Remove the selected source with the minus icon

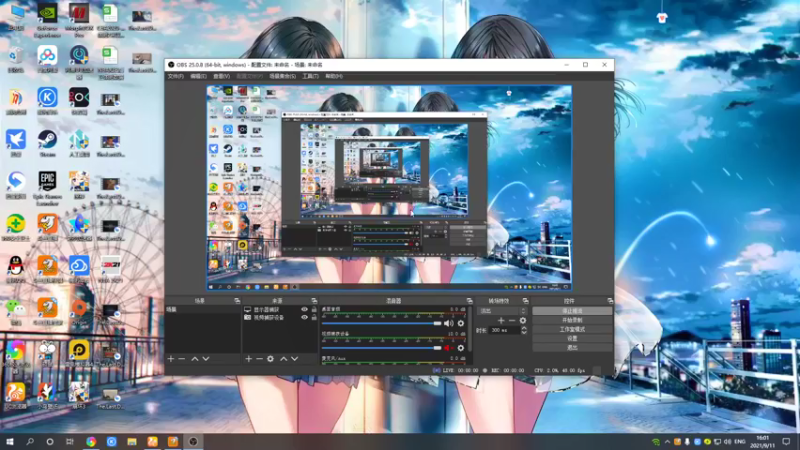click(259, 359)
